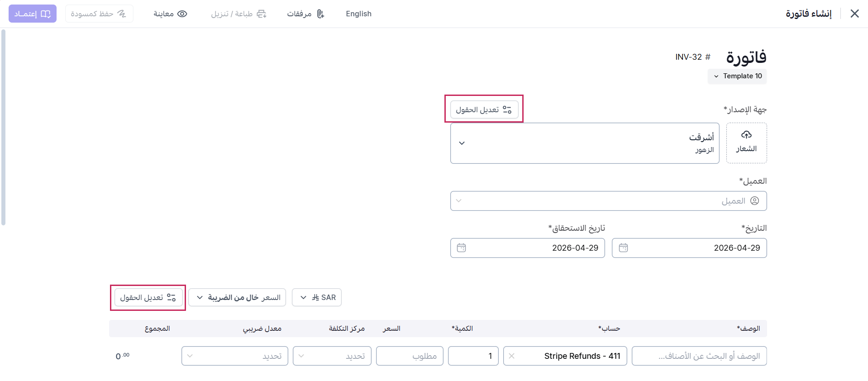Open the tax-exclusive price dropdown

click(237, 297)
